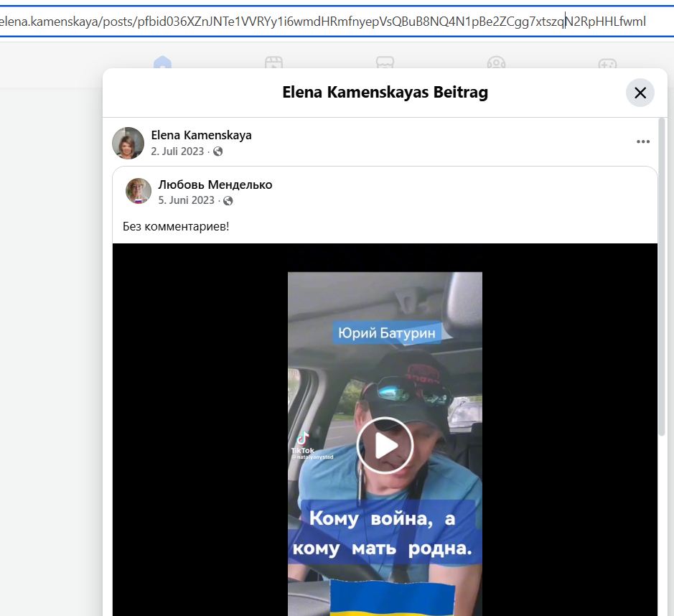The image size is (674, 616).
Task: Open the Marketplace icon in top navigation
Action: tap(385, 63)
